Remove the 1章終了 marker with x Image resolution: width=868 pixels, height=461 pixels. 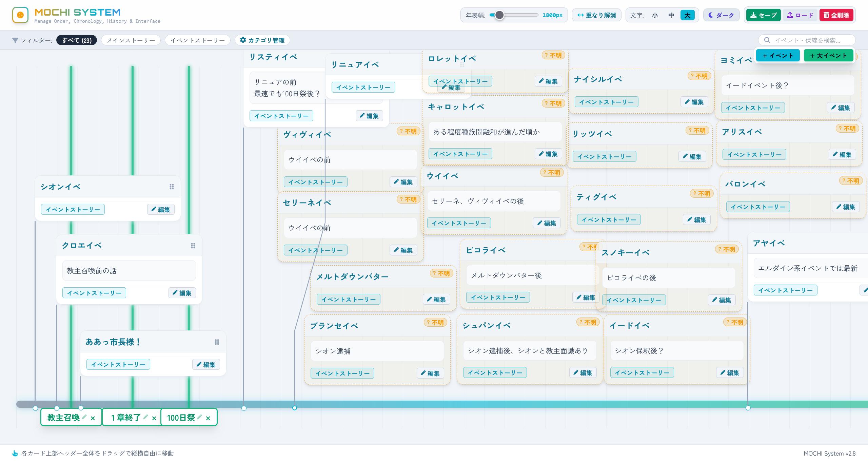click(x=154, y=418)
